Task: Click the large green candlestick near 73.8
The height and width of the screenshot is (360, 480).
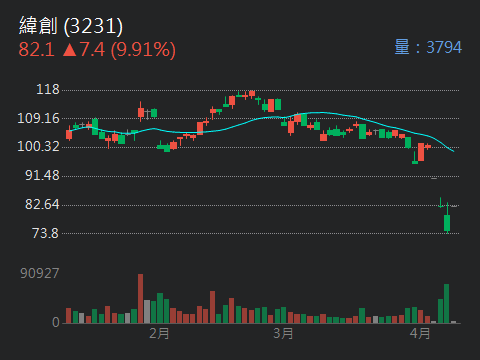Action: tap(447, 223)
